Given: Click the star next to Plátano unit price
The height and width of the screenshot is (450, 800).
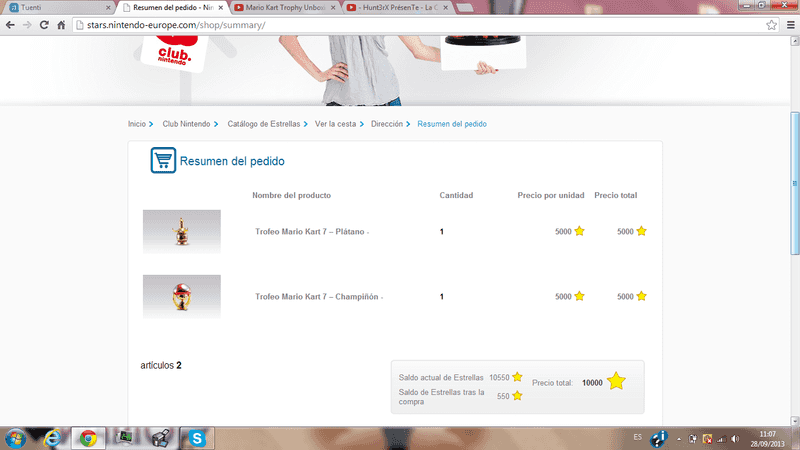Looking at the screenshot, I should coord(579,231).
